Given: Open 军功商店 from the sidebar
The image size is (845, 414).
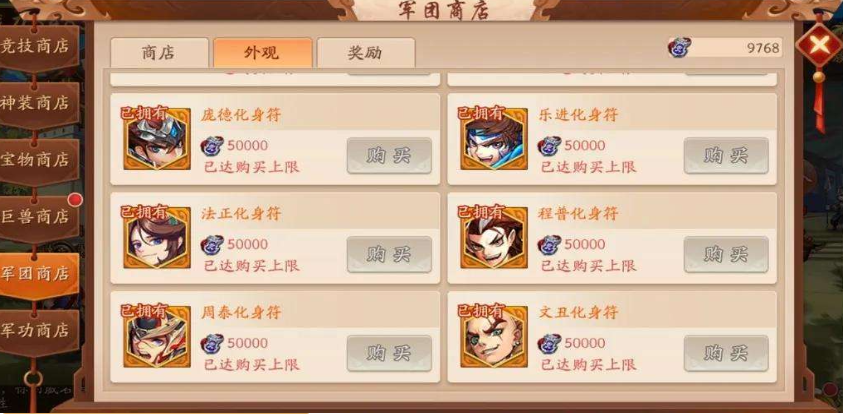Looking at the screenshot, I should pyautogui.click(x=38, y=332).
